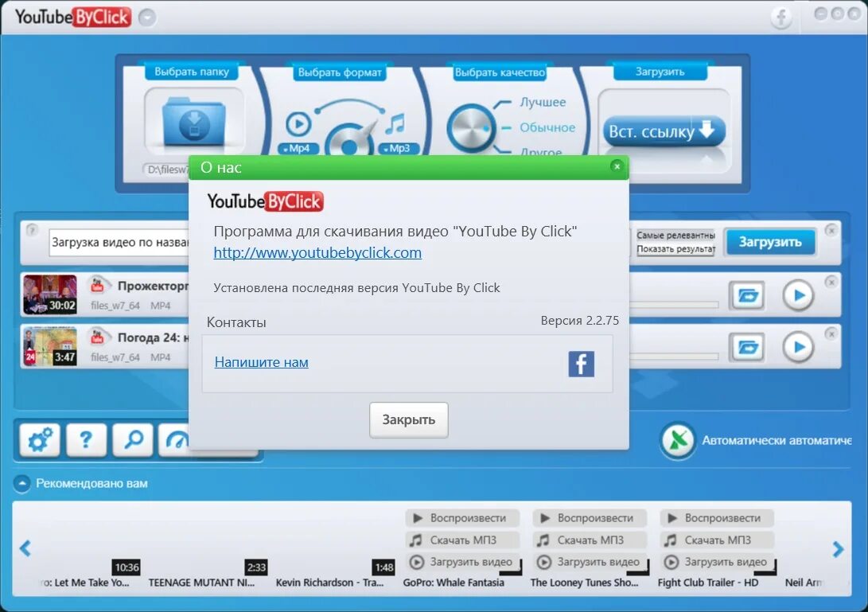This screenshot has height=612, width=868.
Task: Dismiss About dialog via green title X
Action: pos(617,166)
